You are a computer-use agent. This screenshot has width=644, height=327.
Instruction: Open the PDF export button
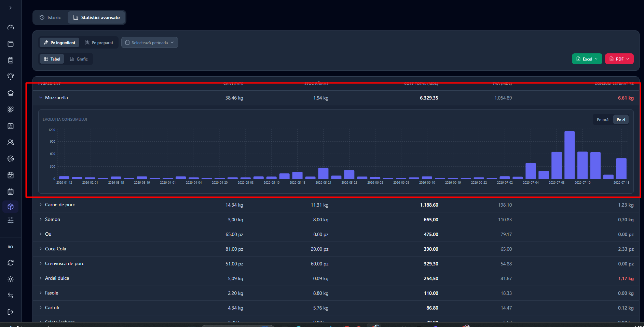pos(619,59)
